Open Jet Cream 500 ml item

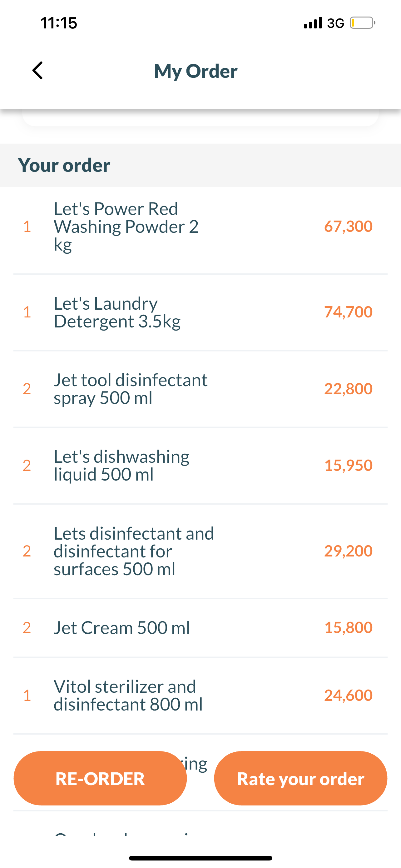pyautogui.click(x=121, y=628)
